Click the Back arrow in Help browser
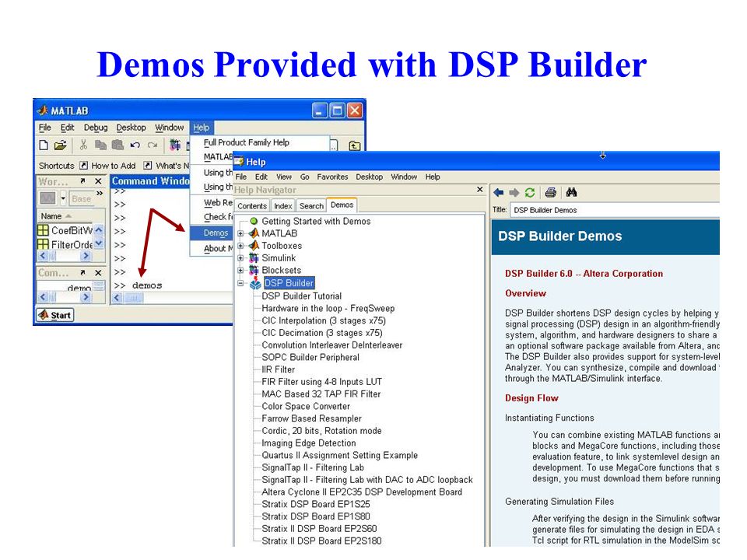The width and height of the screenshot is (747, 560). (x=498, y=192)
